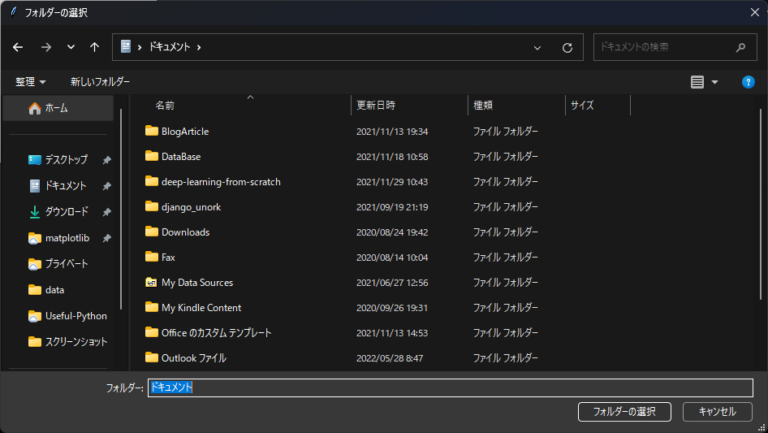Cancel the dialog with キャンセル
This screenshot has width=768, height=433.
[x=717, y=411]
